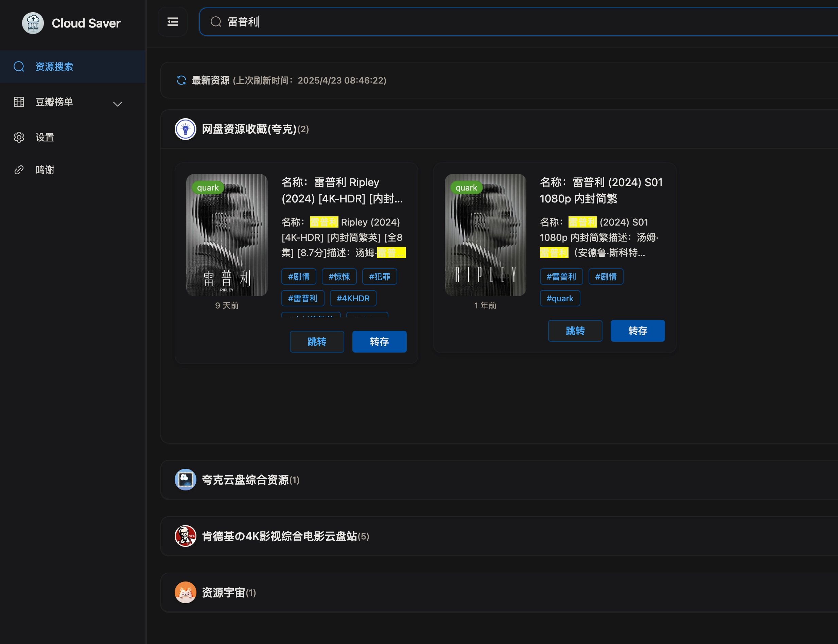
Task: Select the #剧情 tag on the S01 1080p card
Action: (606, 276)
